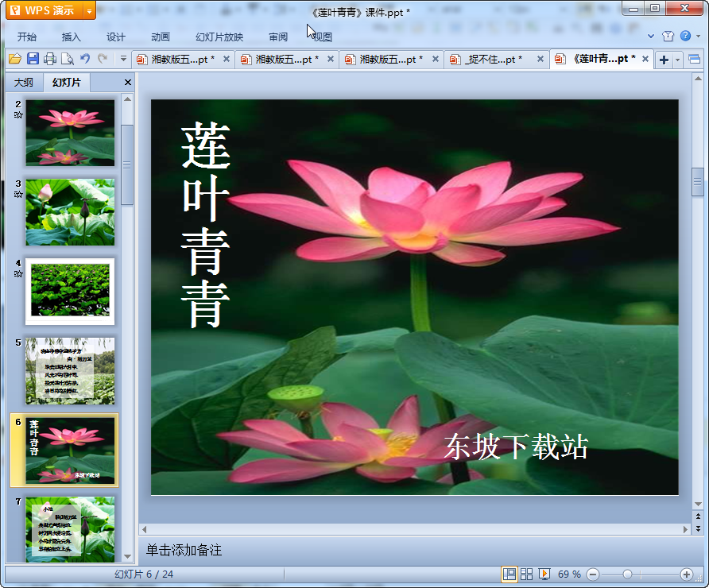709x588 pixels.
Task: Close the 《莲叶青...pt active document tab
Action: (645, 59)
